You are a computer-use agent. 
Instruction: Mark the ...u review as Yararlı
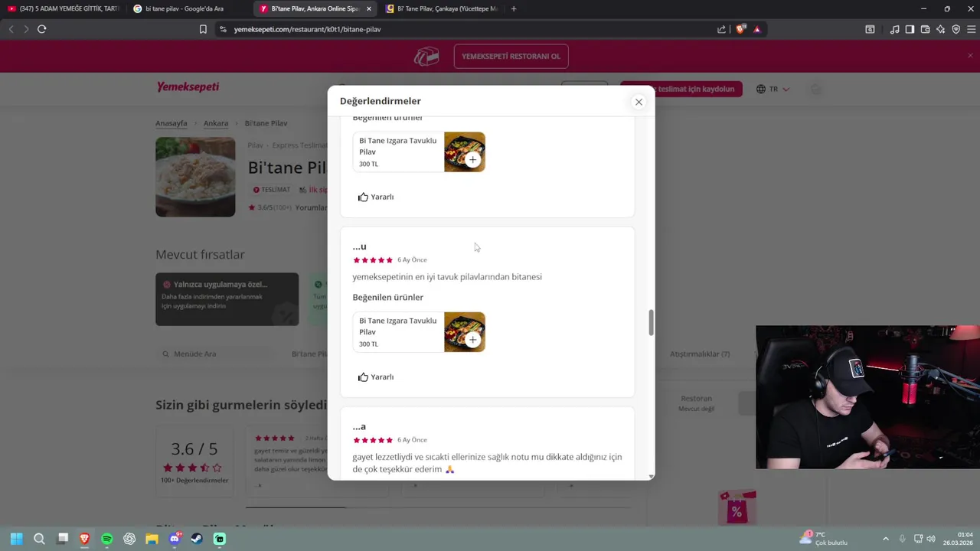[376, 377]
